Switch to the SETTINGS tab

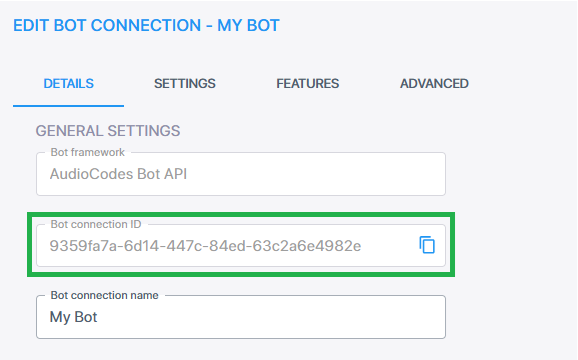185,84
